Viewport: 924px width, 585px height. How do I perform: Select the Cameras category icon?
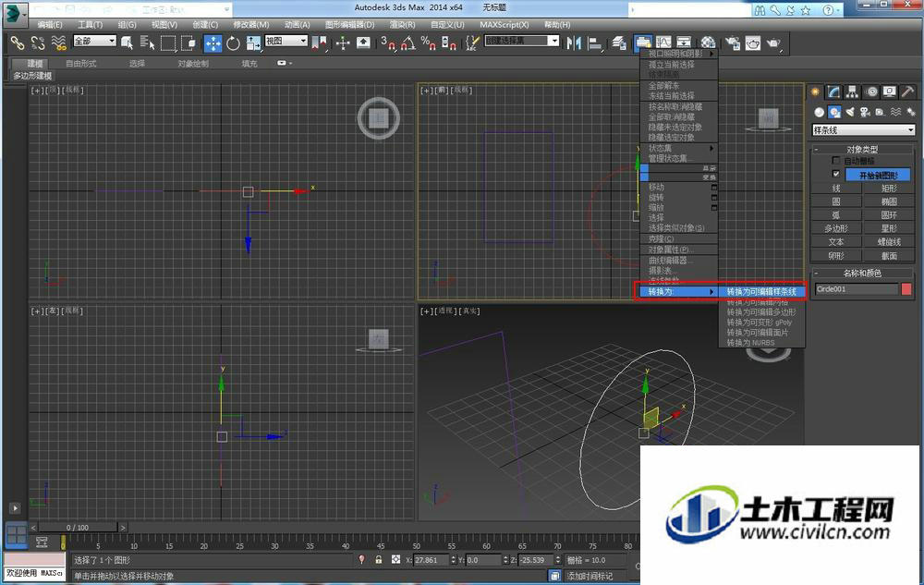pyautogui.click(x=865, y=112)
